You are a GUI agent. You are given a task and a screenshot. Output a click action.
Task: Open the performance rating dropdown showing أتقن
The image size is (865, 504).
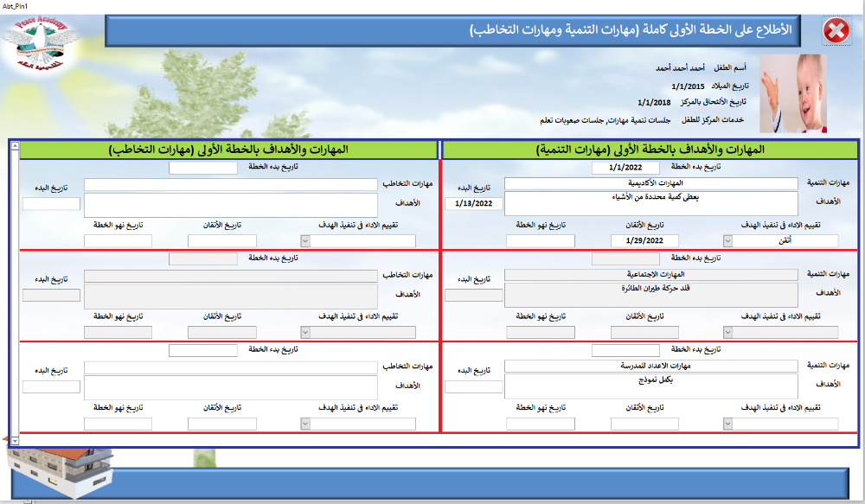727,241
